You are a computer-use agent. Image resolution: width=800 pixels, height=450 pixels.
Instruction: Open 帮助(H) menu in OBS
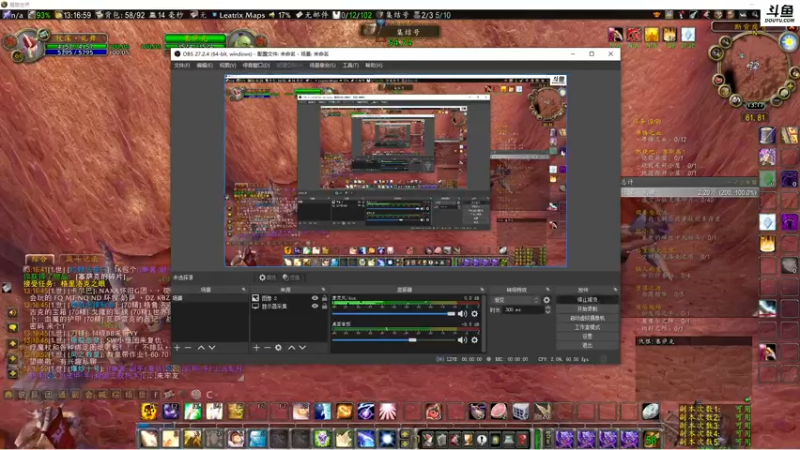[373, 65]
